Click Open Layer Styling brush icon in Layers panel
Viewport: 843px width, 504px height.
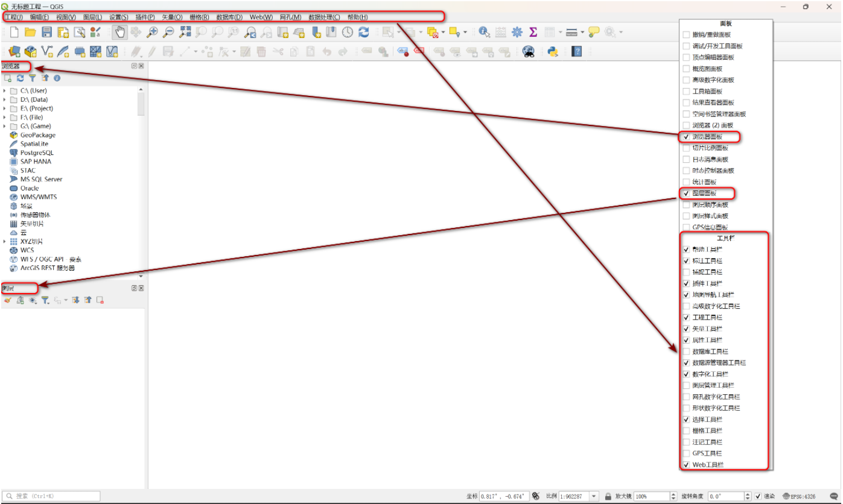click(7, 300)
